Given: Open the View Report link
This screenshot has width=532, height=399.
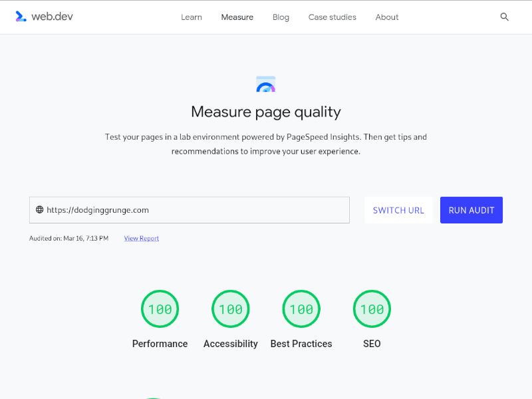Looking at the screenshot, I should (141, 237).
